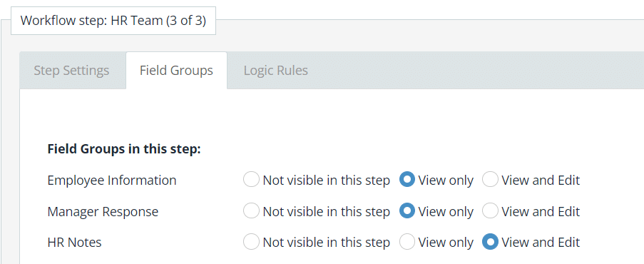Switch HR Notes to View only radio circle

(x=407, y=242)
